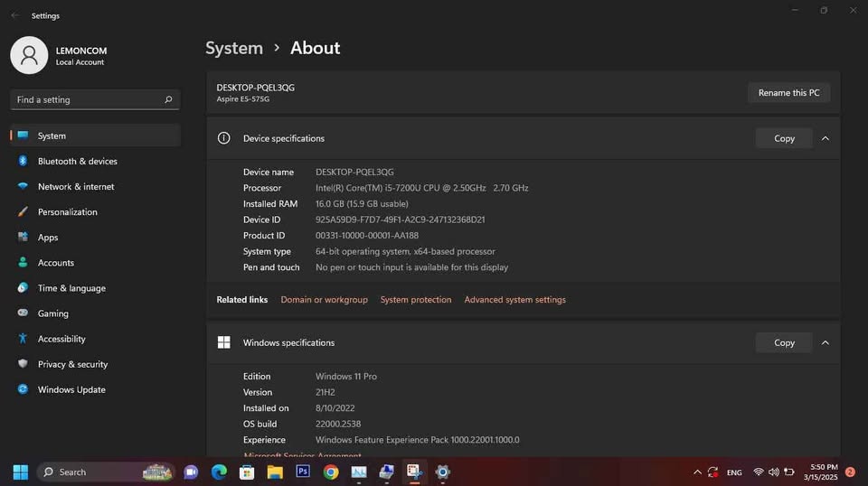Screen dimensions: 868x486
Task: Open the Windows Start menu
Action: pyautogui.click(x=21, y=472)
